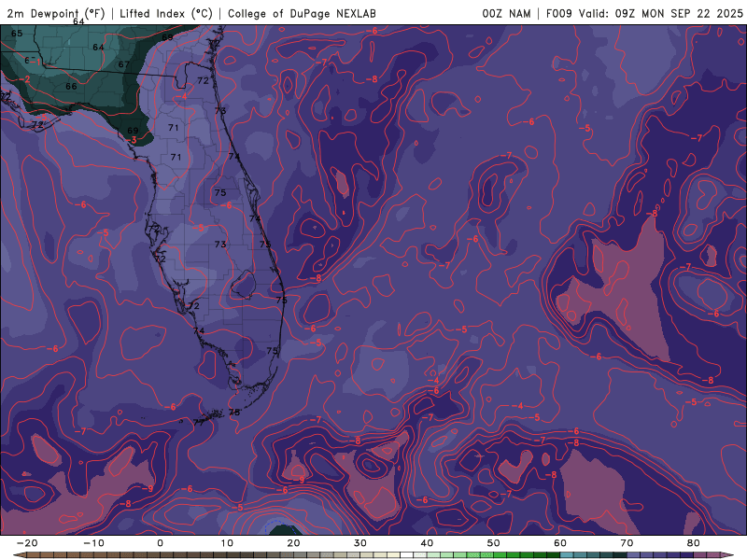
Task: Click the brown color bar segment near -20
Action: (x=34, y=555)
